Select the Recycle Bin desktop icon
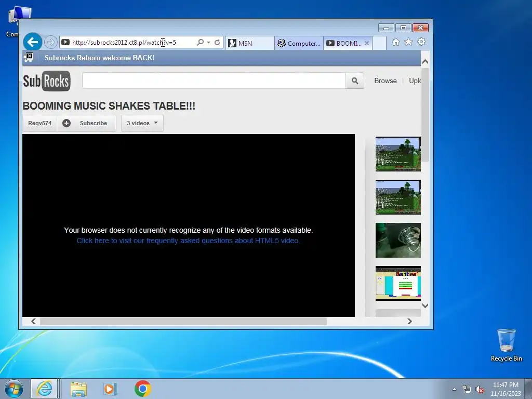532x399 pixels. pyautogui.click(x=506, y=345)
